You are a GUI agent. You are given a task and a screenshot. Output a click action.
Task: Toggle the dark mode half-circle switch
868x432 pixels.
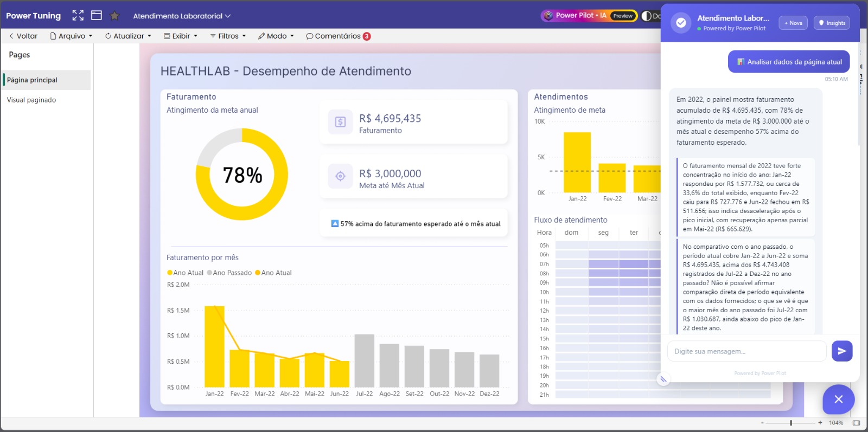tap(647, 16)
